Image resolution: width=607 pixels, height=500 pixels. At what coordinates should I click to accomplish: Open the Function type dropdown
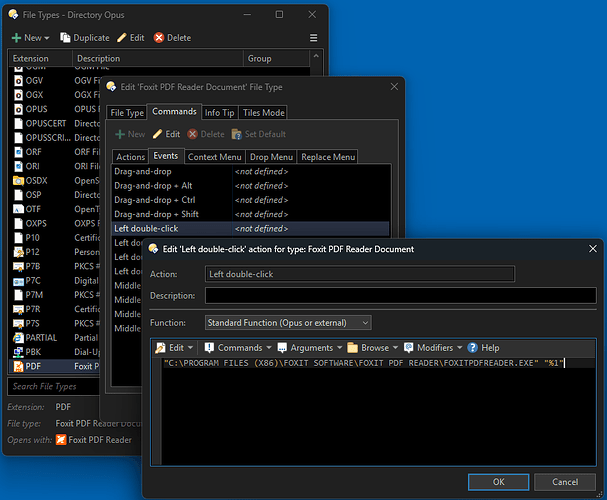click(x=288, y=323)
